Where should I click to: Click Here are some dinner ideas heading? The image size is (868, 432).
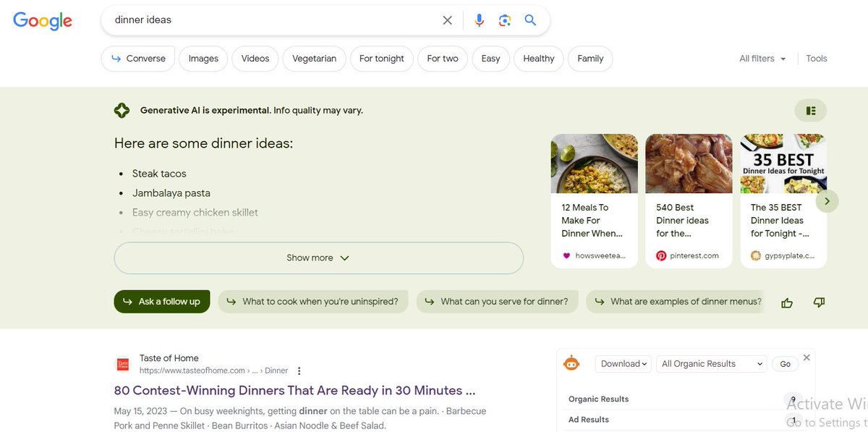[x=204, y=143]
